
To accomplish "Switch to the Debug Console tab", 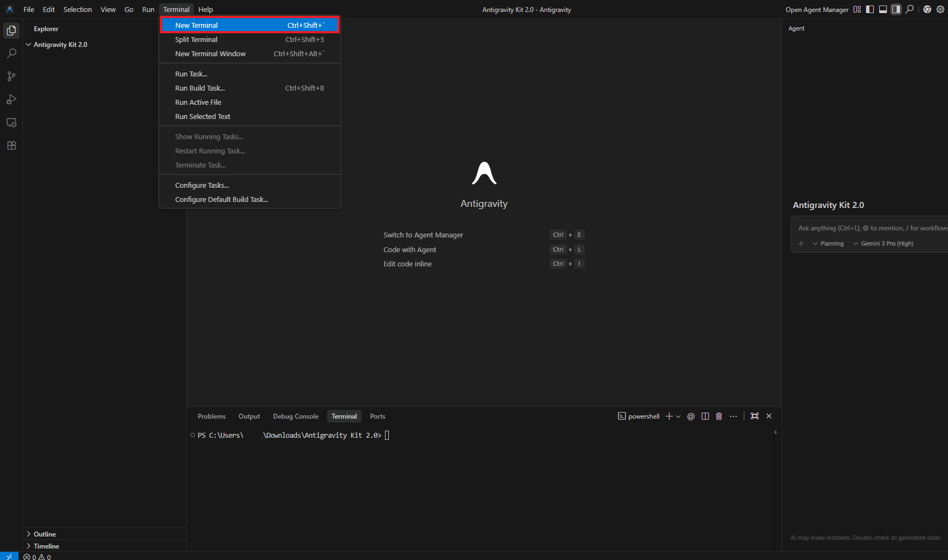I will (x=295, y=416).
